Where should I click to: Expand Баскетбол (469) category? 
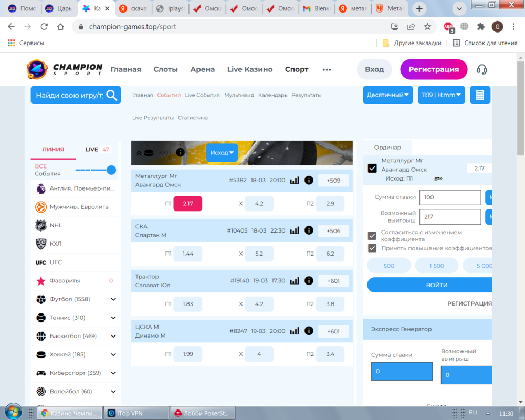(113, 336)
